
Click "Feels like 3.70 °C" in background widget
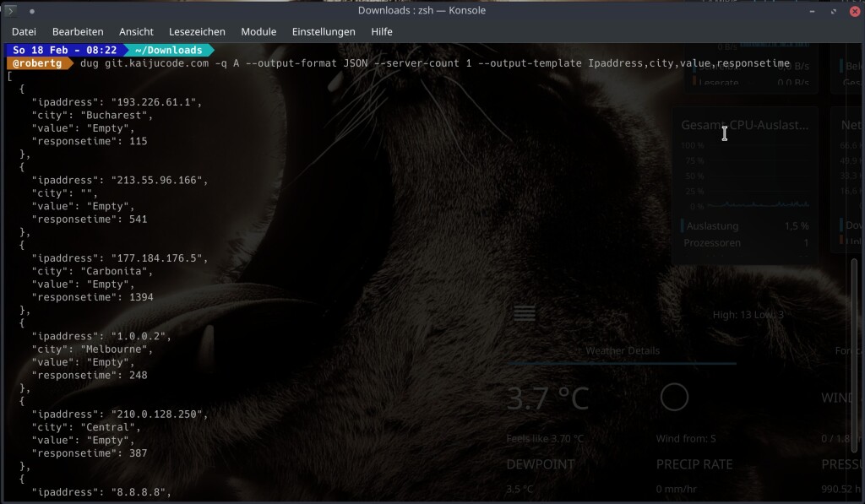click(545, 439)
